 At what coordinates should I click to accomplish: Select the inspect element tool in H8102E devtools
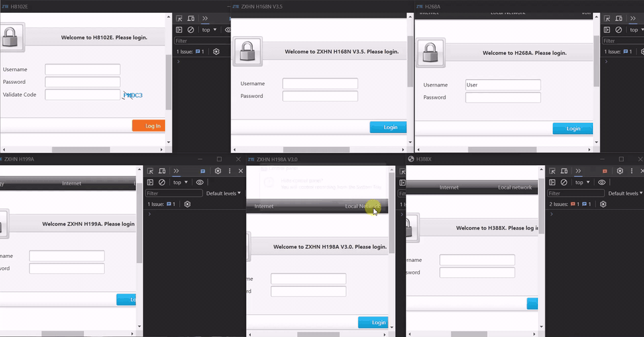(x=179, y=19)
